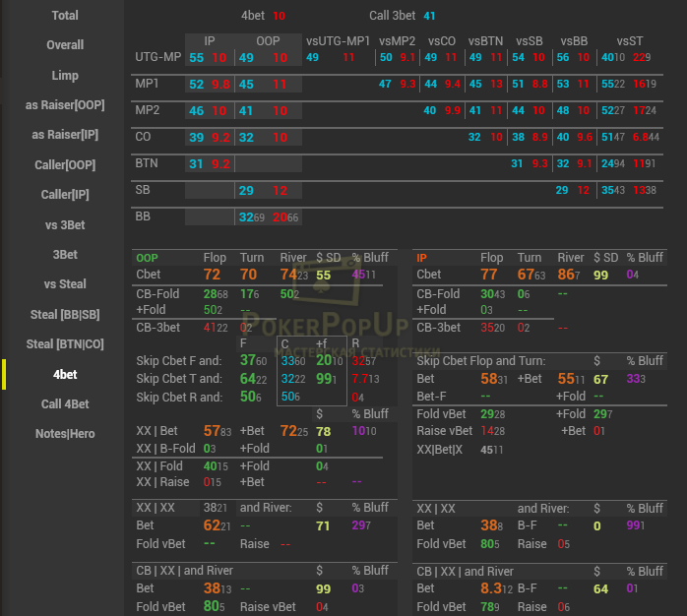Open the Steal [BTN|CO] tab

pyautogui.click(x=65, y=344)
